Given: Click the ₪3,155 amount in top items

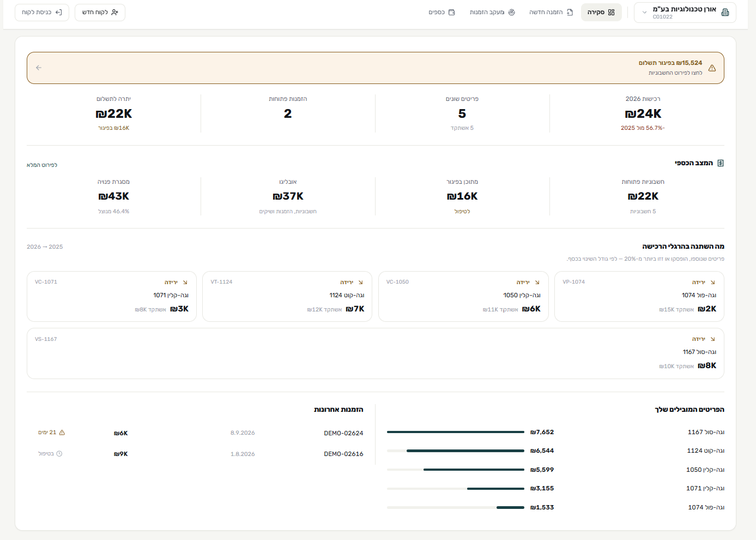Looking at the screenshot, I should (542, 488).
